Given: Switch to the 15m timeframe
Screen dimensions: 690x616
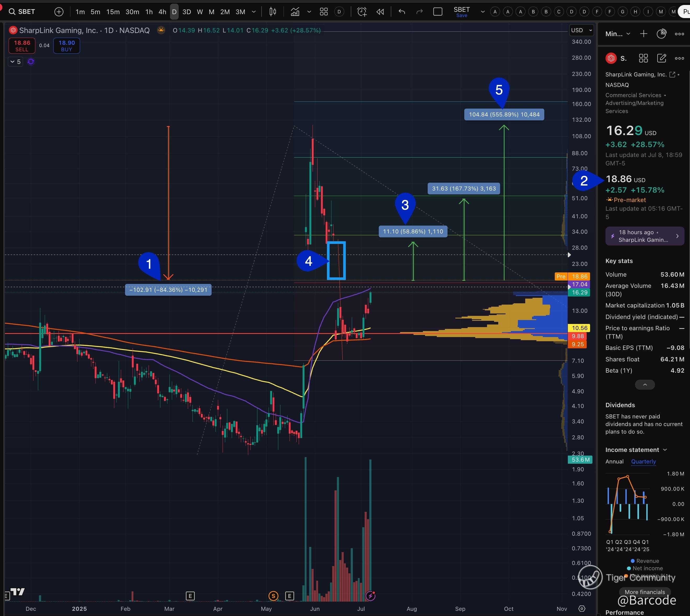Looking at the screenshot, I should point(113,12).
